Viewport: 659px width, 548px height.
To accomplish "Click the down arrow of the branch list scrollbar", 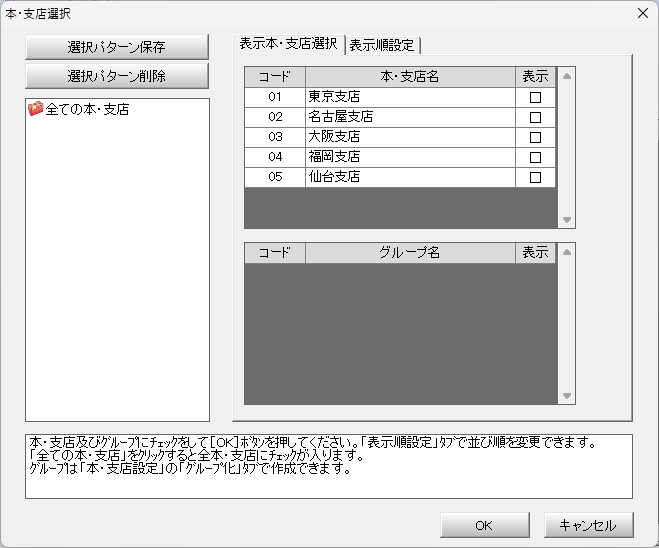I will [x=567, y=220].
